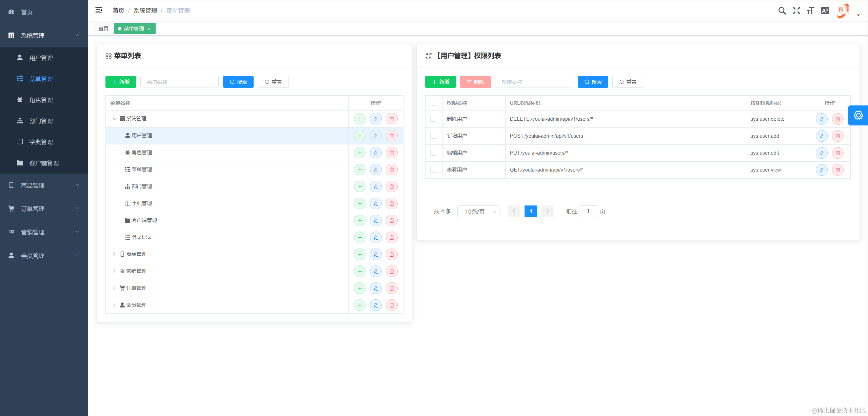Check the 编辑用户 permission checkbox

click(433, 153)
